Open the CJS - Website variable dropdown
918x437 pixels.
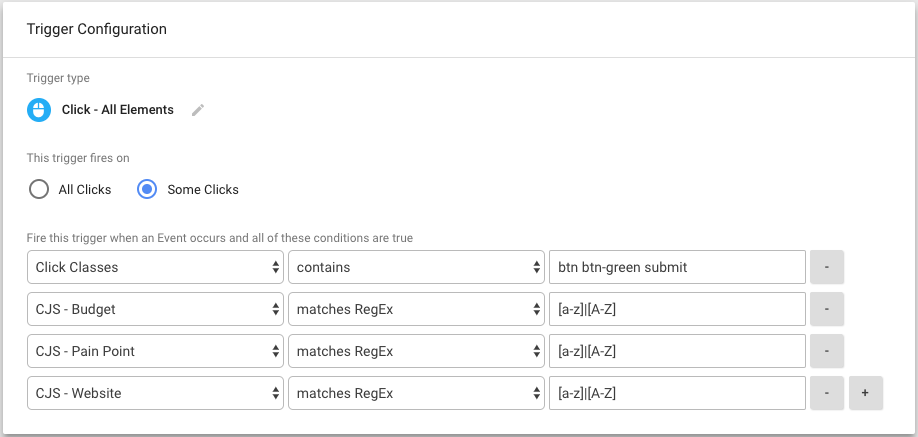pos(155,393)
